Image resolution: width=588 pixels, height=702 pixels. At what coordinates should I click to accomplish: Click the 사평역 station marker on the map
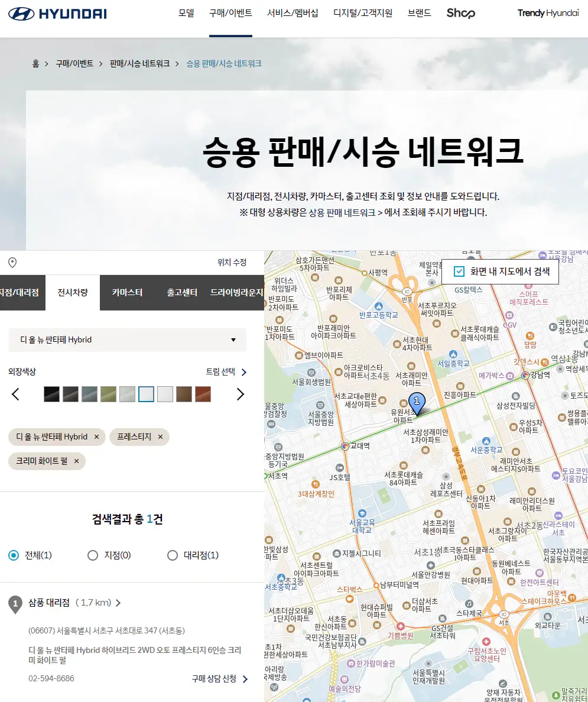coord(364,272)
